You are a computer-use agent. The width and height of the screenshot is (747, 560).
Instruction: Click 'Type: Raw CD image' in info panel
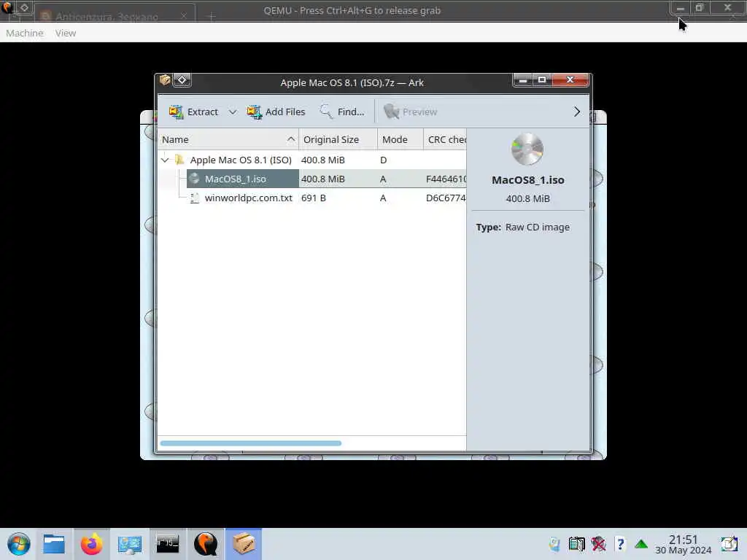(522, 227)
